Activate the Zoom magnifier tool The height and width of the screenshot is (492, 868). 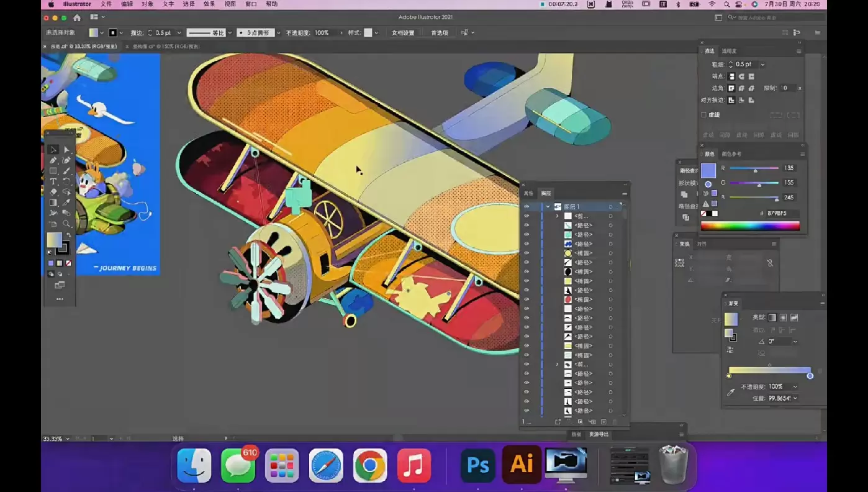pyautogui.click(x=66, y=224)
